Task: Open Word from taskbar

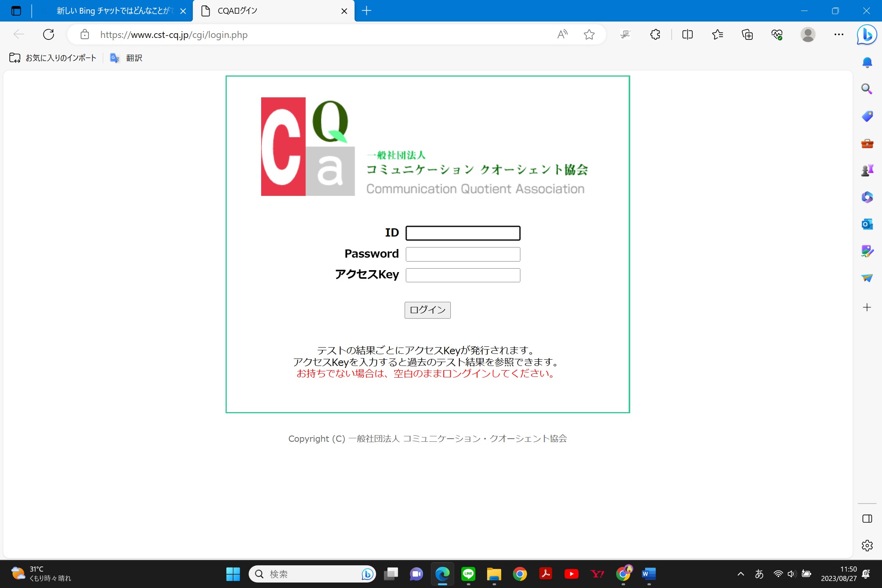Action: point(649,574)
